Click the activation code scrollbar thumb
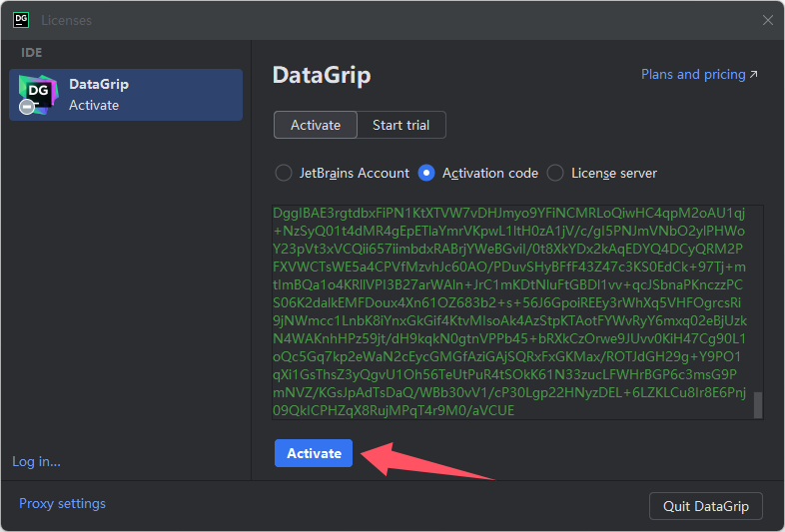 [x=758, y=405]
